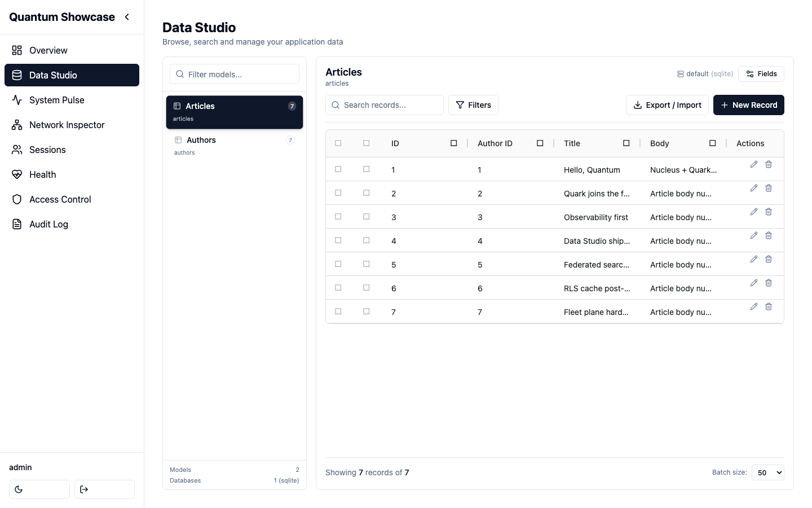812x508 pixels.
Task: Toggle the first header select-all checkbox
Action: click(x=338, y=143)
